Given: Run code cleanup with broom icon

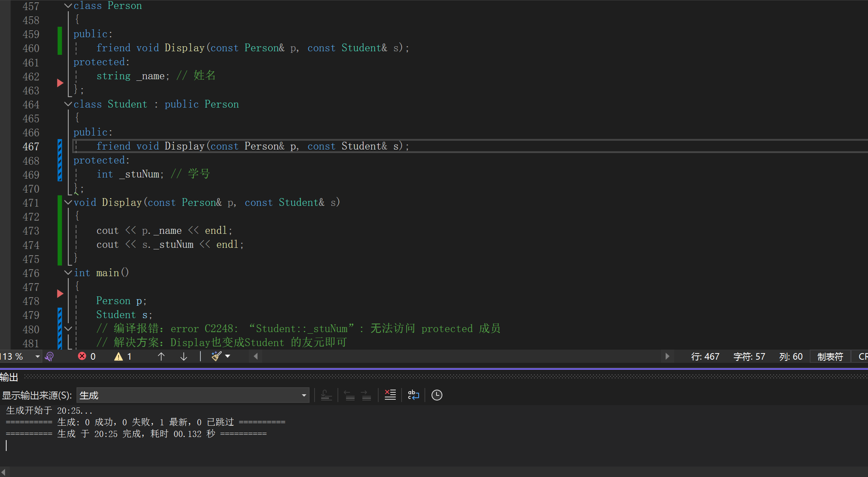Looking at the screenshot, I should click(x=216, y=356).
